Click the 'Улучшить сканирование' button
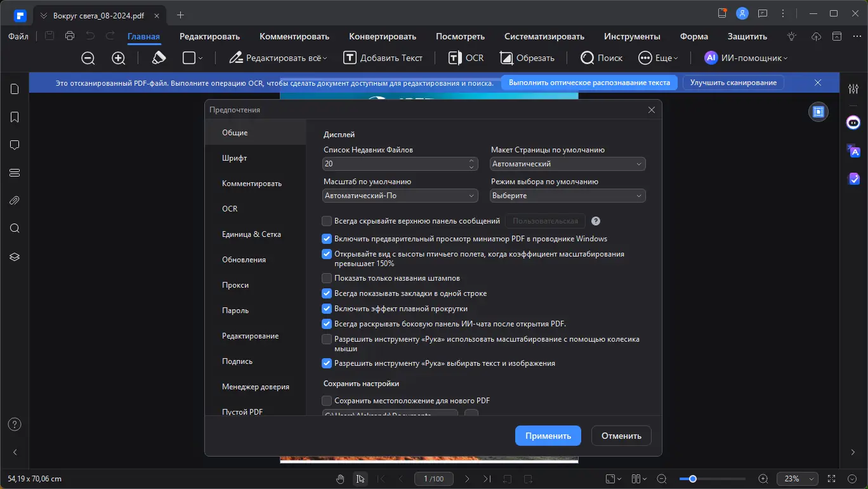The height and width of the screenshot is (489, 868). pos(733,83)
